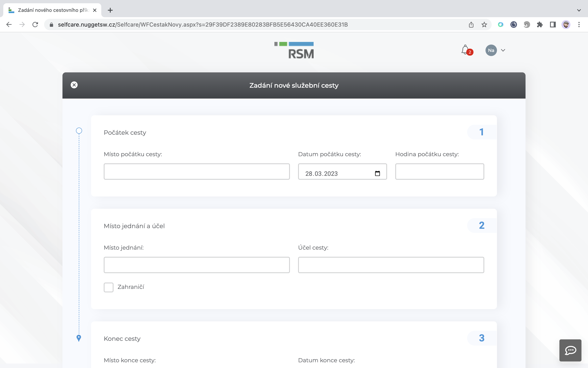Click the Zadání nové služební cesty title
588x368 pixels.
(x=294, y=85)
